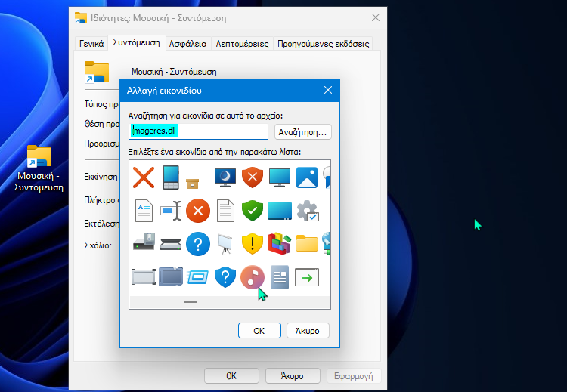The image size is (567, 392).
Task: Open the Ασφάλεια tab
Action: [x=187, y=44]
